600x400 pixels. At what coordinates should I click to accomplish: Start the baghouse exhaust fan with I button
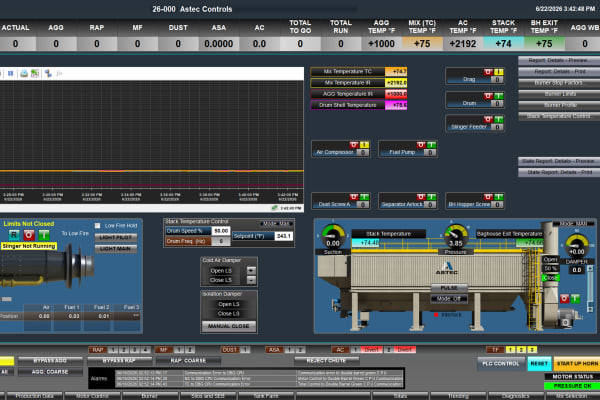click(x=575, y=299)
